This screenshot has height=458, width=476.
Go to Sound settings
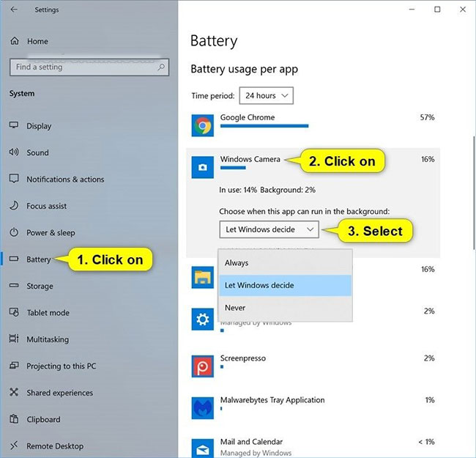pos(37,152)
